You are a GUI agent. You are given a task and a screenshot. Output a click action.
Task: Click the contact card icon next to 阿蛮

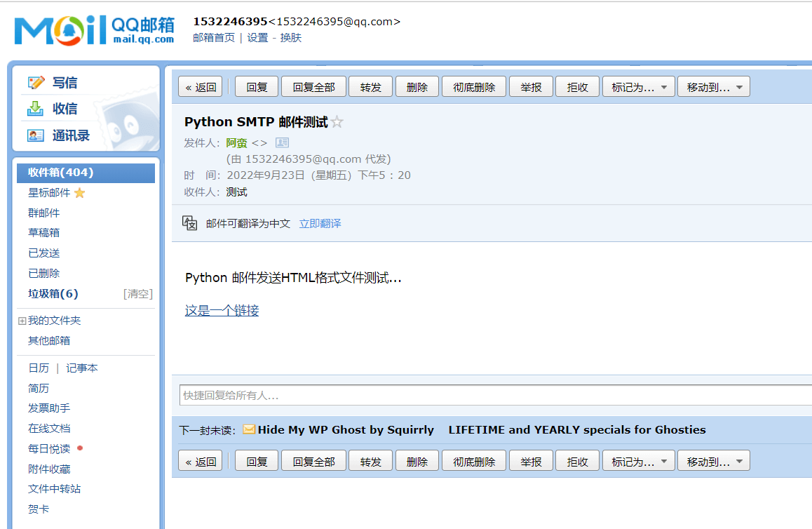282,142
